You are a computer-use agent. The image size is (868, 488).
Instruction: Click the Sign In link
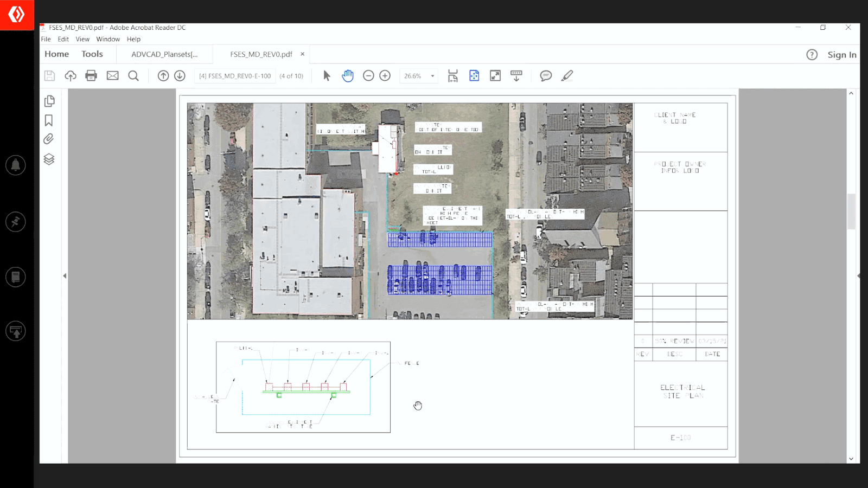[842, 55]
